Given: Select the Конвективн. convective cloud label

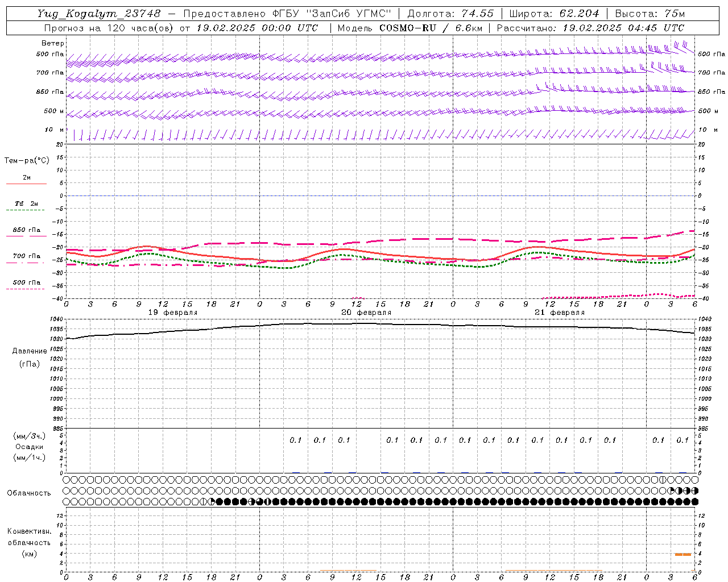Looking at the screenshot, I should [30, 531].
